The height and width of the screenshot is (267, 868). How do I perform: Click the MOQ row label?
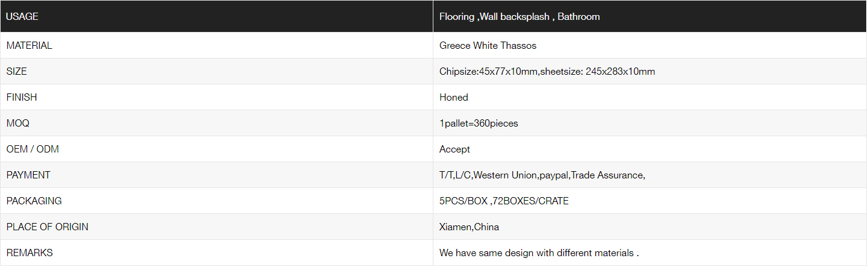pyautogui.click(x=18, y=123)
